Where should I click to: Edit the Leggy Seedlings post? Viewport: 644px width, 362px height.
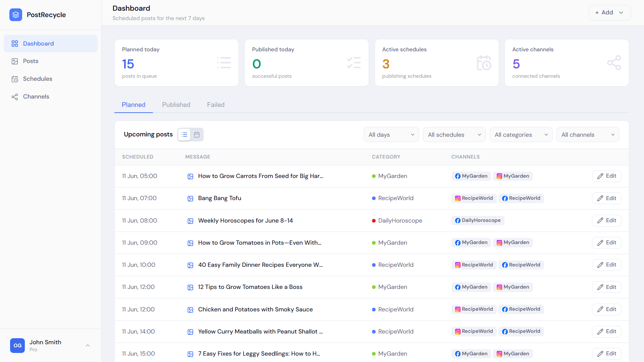pyautogui.click(x=606, y=354)
